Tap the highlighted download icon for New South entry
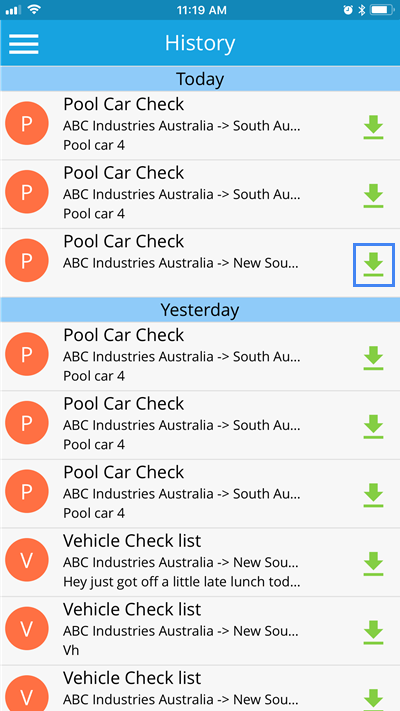This screenshot has height=711, width=400. (374, 265)
